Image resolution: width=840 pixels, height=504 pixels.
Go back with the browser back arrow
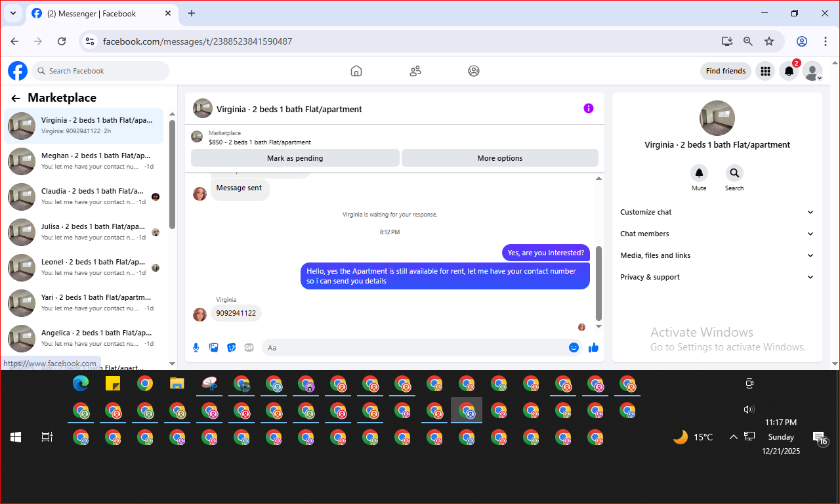pyautogui.click(x=14, y=41)
